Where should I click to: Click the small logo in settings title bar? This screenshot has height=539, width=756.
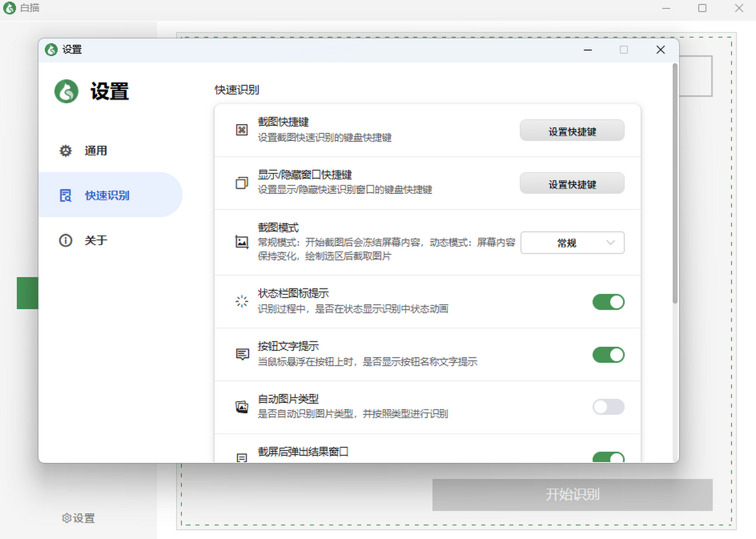[51, 50]
